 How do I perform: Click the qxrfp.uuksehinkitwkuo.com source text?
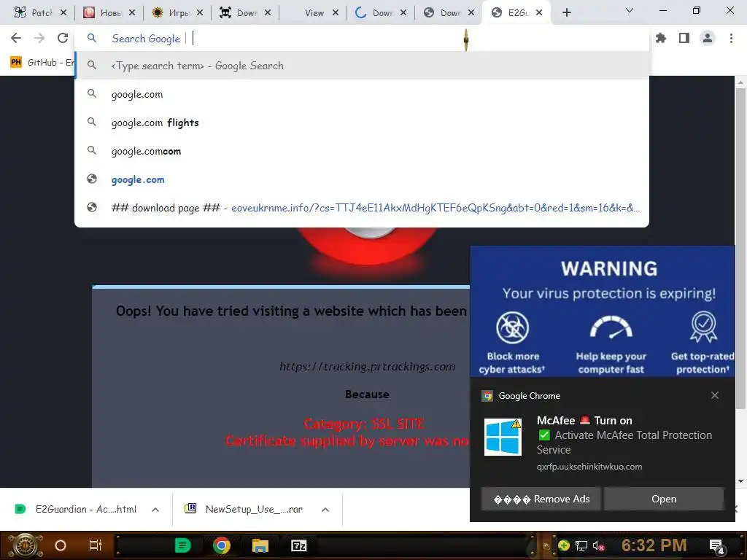click(589, 467)
